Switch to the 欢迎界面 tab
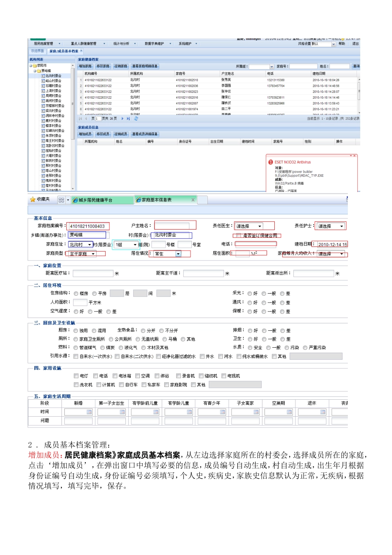392x555 pixels. (x=38, y=51)
